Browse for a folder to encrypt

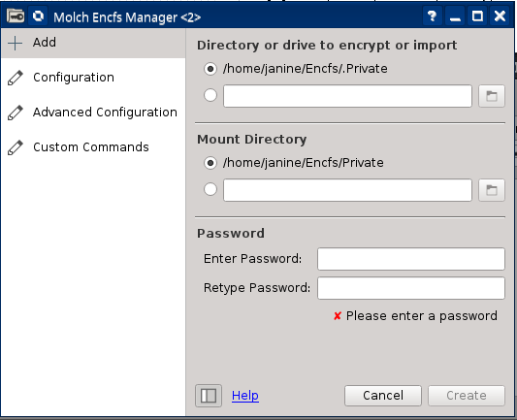492,96
